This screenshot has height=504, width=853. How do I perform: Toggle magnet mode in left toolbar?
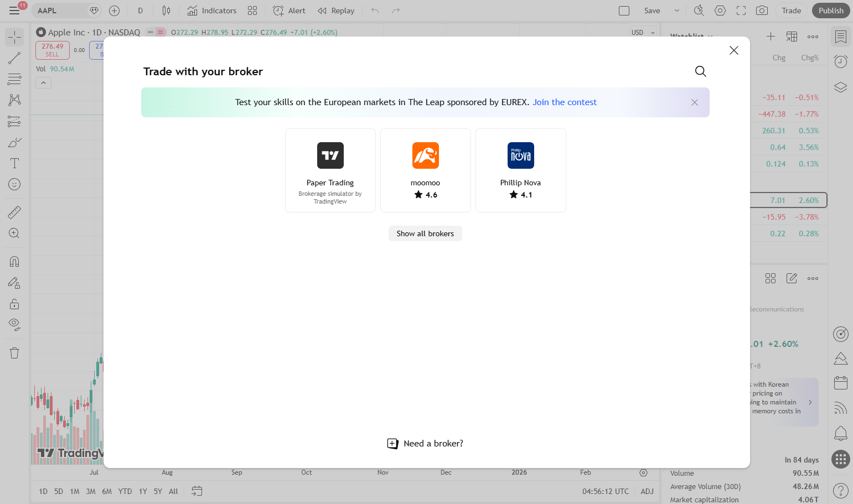tap(14, 261)
